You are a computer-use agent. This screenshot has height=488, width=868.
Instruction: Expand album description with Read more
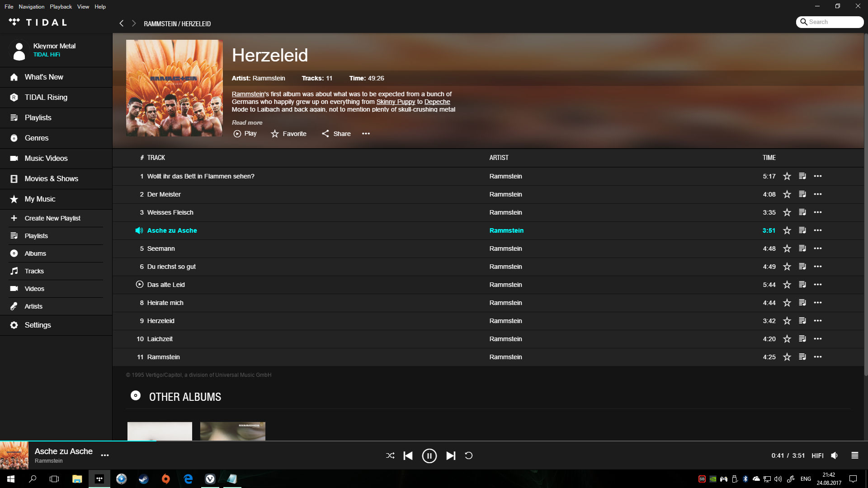point(247,122)
